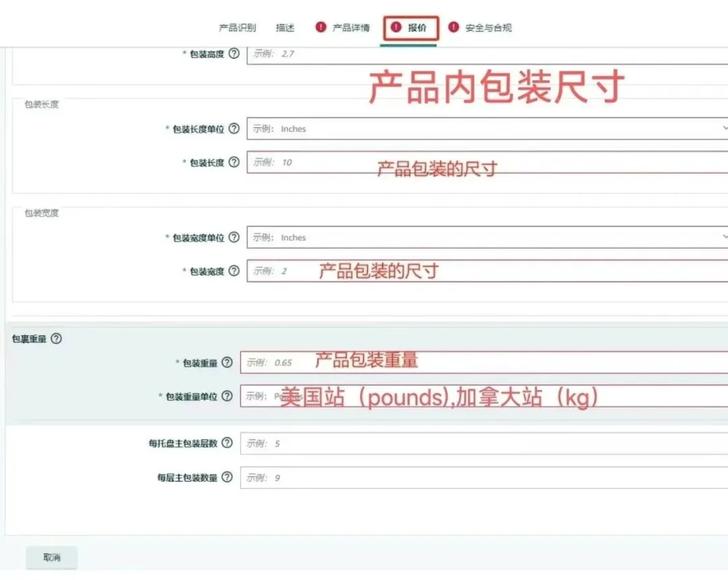Open the 描述 tab
728x580 pixels.
pyautogui.click(x=285, y=28)
